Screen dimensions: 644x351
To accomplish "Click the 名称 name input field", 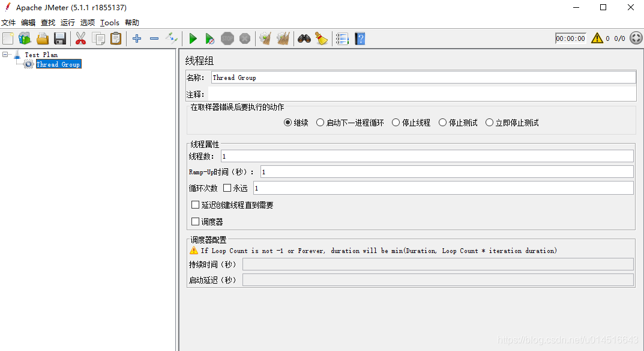I will (x=424, y=78).
